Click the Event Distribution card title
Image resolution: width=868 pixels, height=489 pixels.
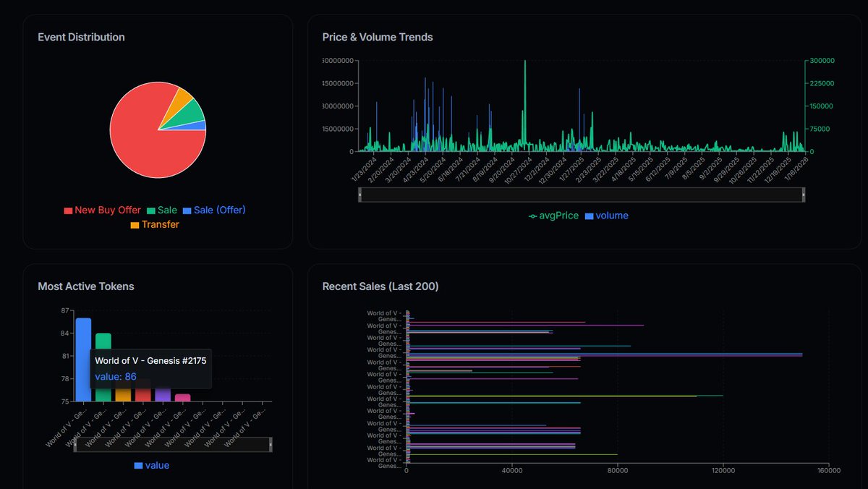(x=81, y=37)
